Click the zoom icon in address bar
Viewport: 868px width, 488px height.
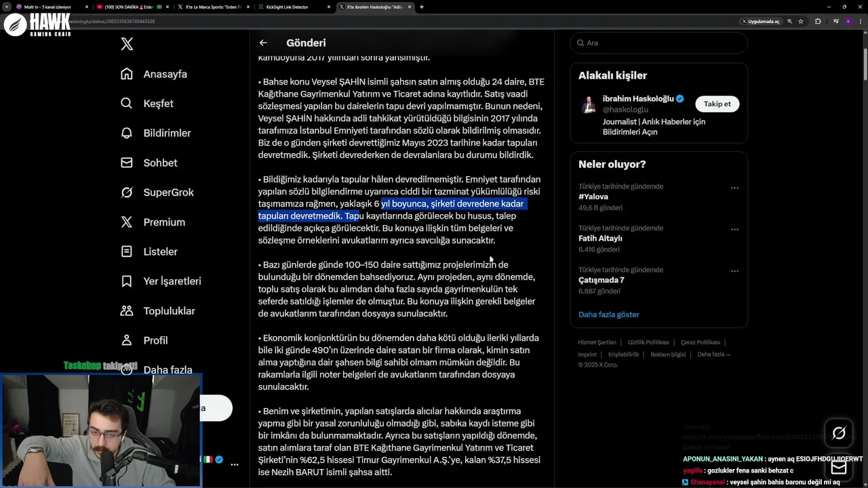(790, 22)
